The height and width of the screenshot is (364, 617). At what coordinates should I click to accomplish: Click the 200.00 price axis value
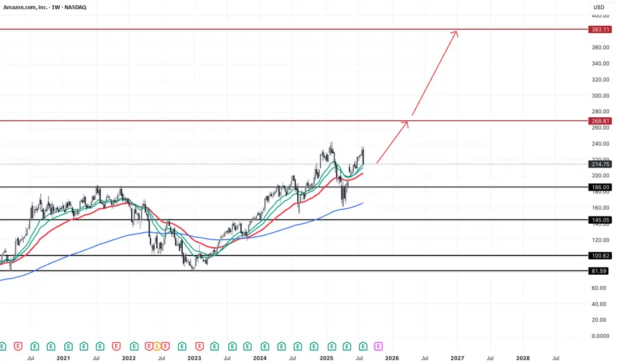pos(600,175)
